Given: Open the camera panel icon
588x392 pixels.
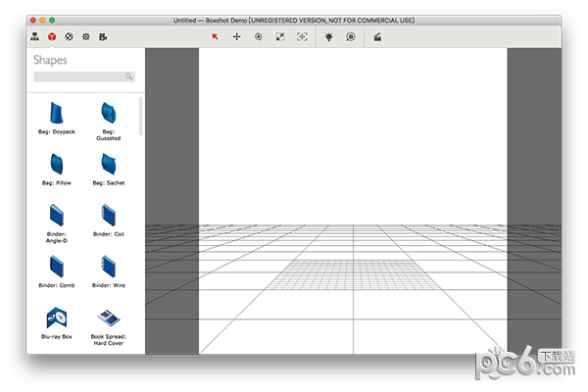Looking at the screenshot, I should point(103,37).
